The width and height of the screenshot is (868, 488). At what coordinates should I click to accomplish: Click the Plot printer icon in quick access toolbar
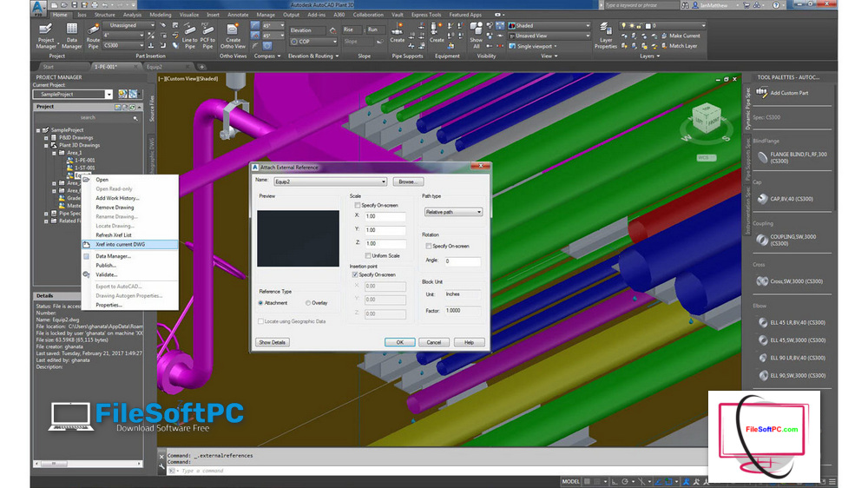(x=95, y=5)
